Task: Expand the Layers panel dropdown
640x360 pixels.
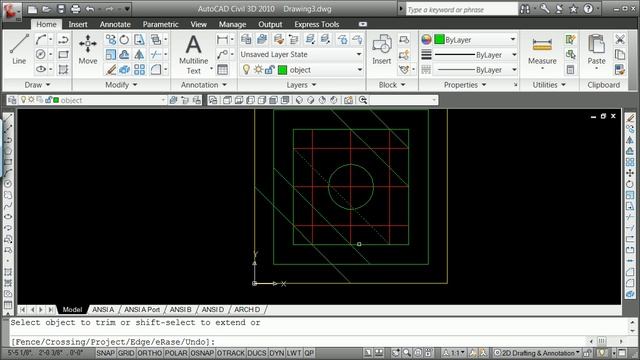Action: click(301, 85)
